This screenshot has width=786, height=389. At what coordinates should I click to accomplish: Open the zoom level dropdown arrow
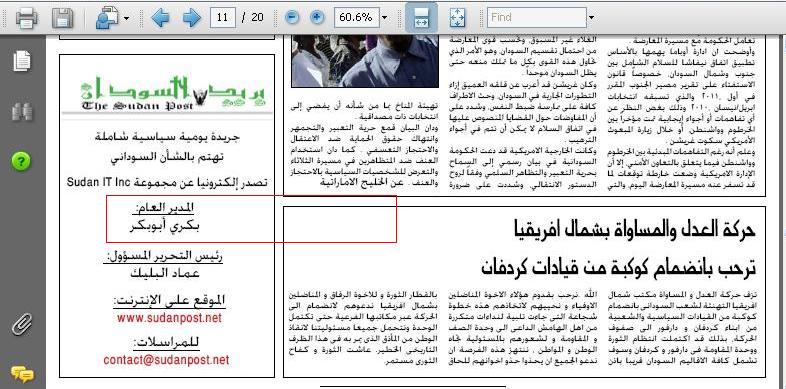[384, 18]
